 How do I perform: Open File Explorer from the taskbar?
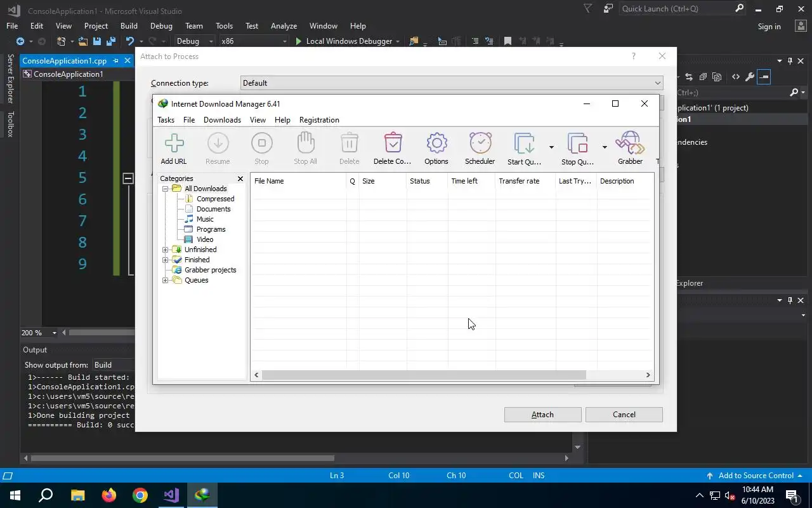[77, 495]
